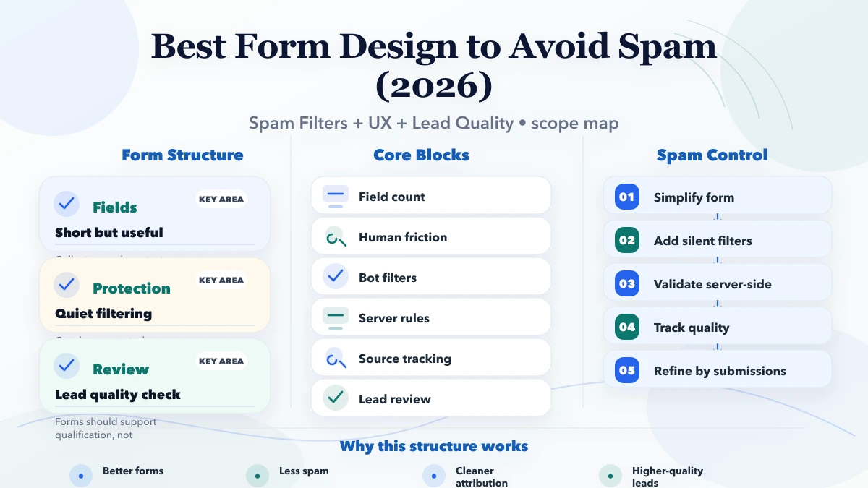Click the 'Why this structure works' heading
Screen dimensions: 868x488
(x=434, y=446)
